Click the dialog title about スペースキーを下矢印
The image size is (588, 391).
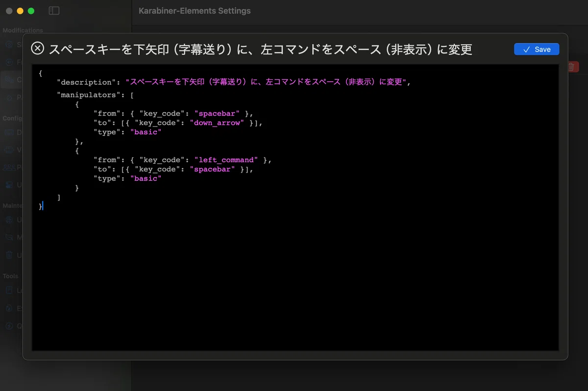point(260,49)
